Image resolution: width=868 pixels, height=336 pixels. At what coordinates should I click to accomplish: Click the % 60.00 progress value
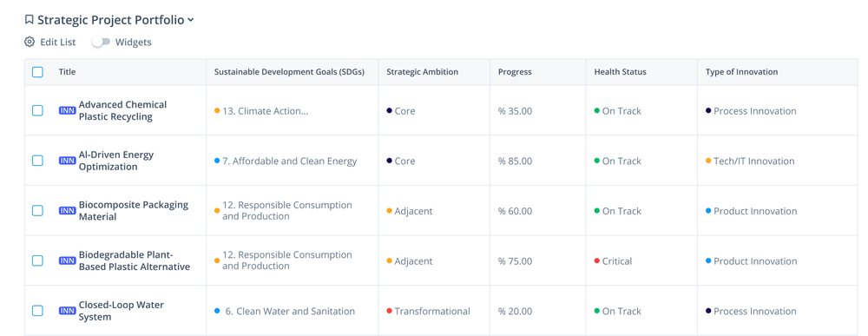515,211
